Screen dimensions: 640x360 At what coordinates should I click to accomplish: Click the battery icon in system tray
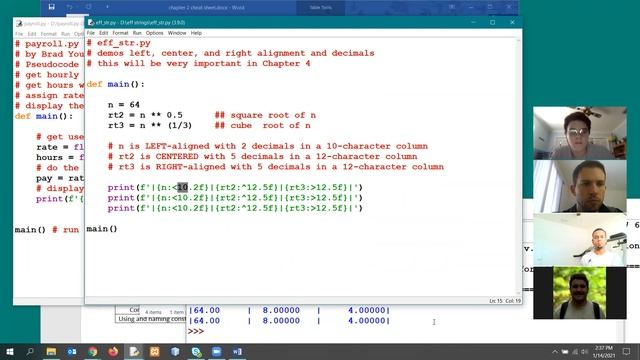tap(565, 352)
